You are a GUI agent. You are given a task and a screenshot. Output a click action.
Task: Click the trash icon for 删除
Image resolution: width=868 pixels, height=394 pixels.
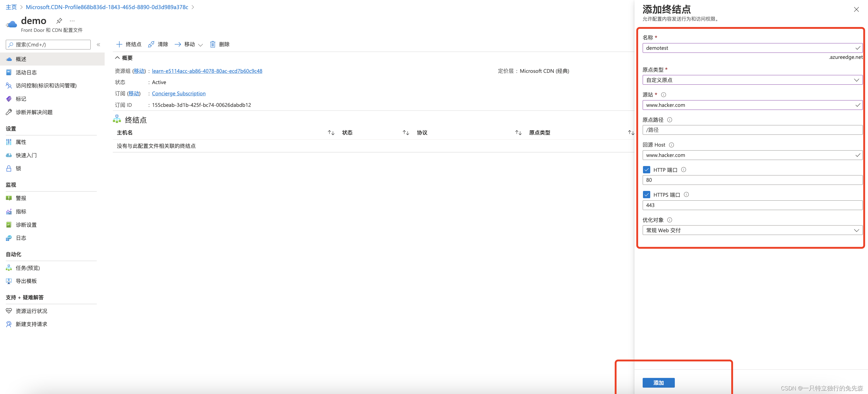point(213,44)
